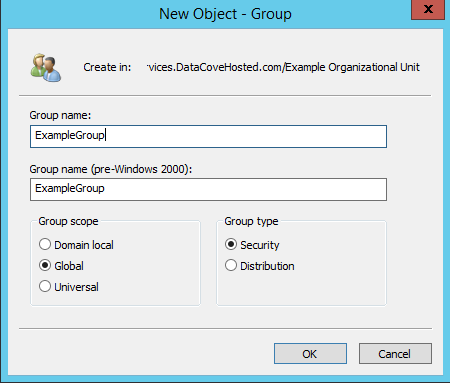Click the 'Group type' heading

tap(251, 221)
